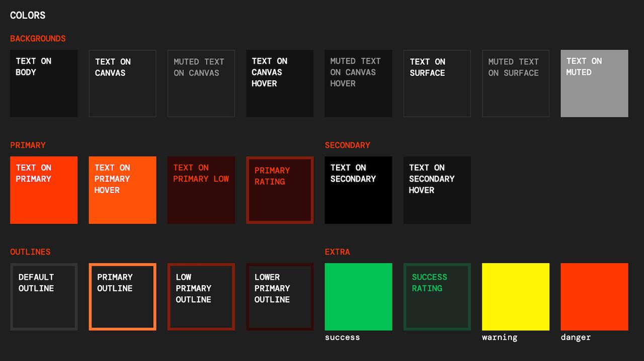The width and height of the screenshot is (644, 361).
Task: Click the Text on Surface swatch
Action: tap(437, 83)
